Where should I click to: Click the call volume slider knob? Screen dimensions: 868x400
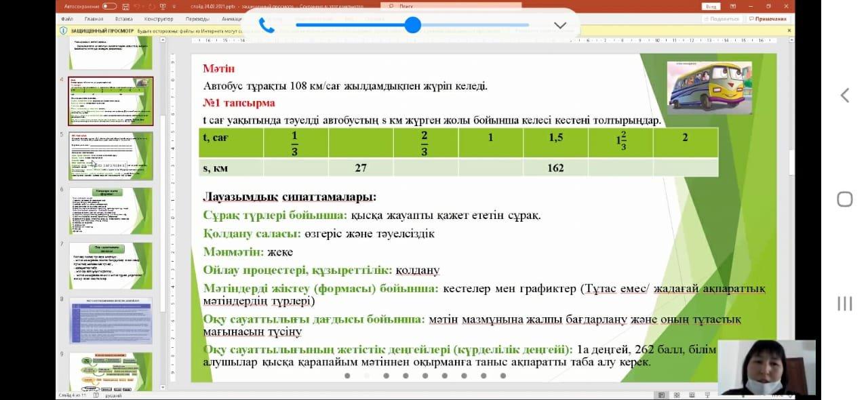413,25
